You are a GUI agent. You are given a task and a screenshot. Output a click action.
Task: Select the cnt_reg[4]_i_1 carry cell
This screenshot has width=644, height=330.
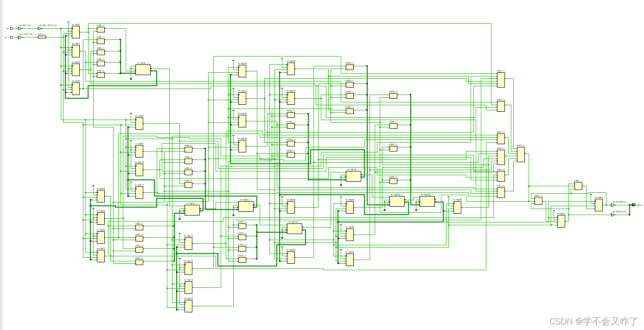click(192, 210)
